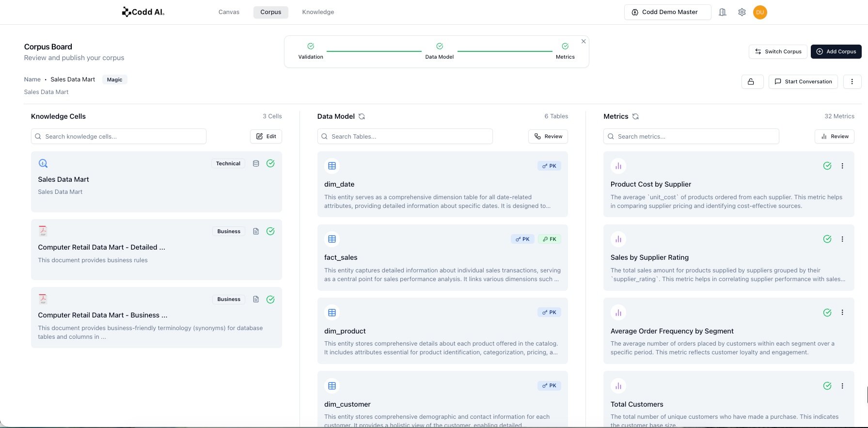This screenshot has height=428, width=868.
Task: Open the Codd Demo Master workspace selector
Action: tap(667, 12)
